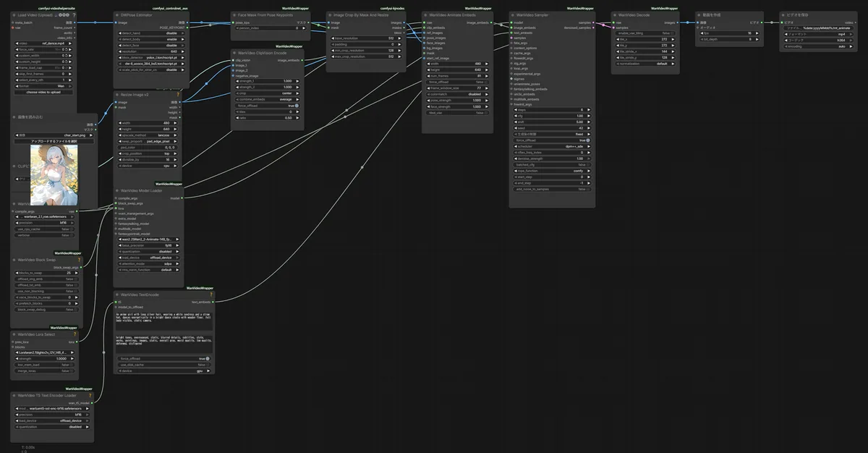Image resolution: width=868 pixels, height=453 pixels.
Task: Open upscale_method dropdown in Resize Image v2
Action: 148,135
